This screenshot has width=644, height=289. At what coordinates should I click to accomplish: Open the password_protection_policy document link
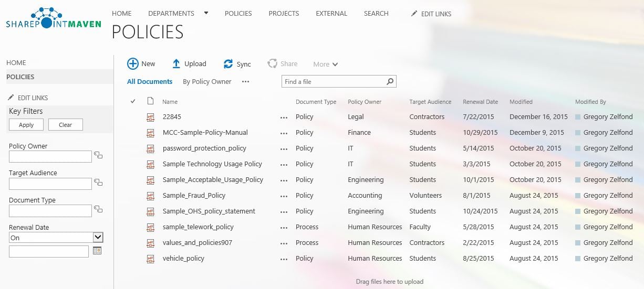click(x=204, y=148)
